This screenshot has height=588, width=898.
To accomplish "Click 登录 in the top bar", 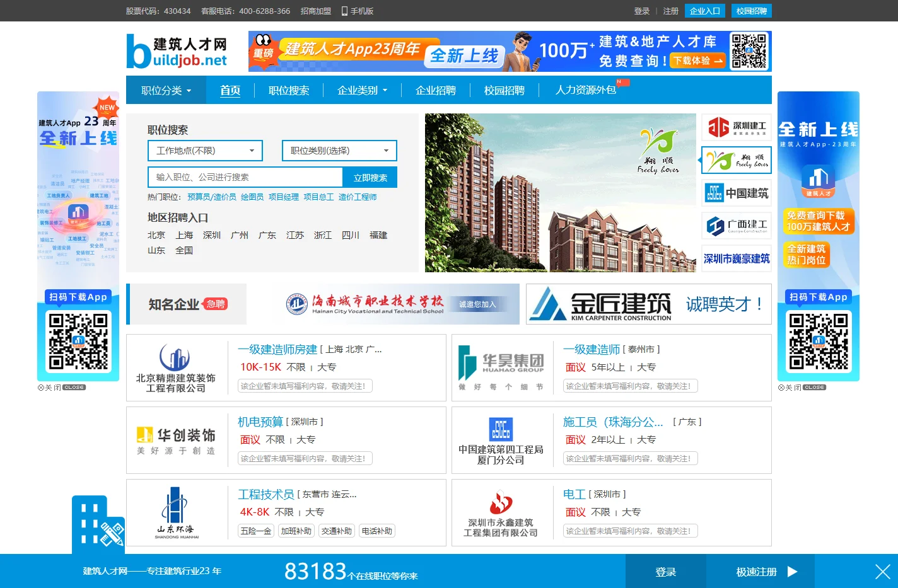I will point(642,11).
